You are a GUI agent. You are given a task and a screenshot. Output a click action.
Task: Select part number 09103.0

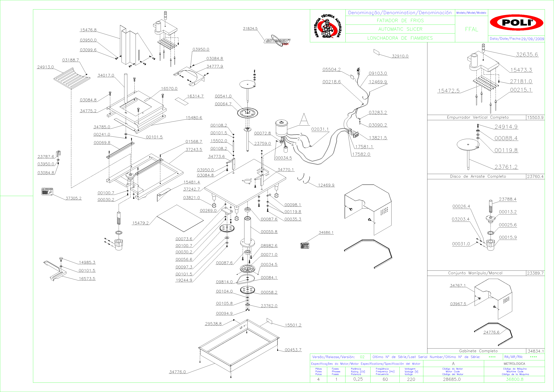pos(378,73)
